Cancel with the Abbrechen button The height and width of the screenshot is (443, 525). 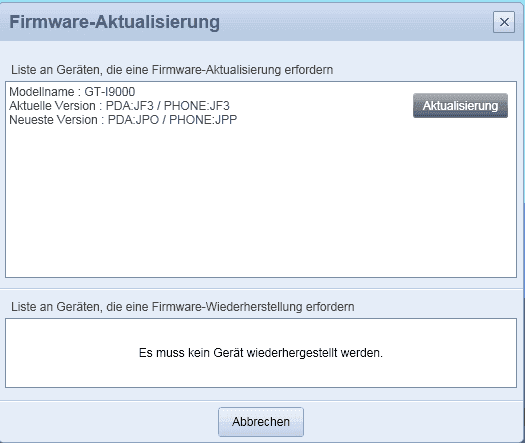[261, 422]
